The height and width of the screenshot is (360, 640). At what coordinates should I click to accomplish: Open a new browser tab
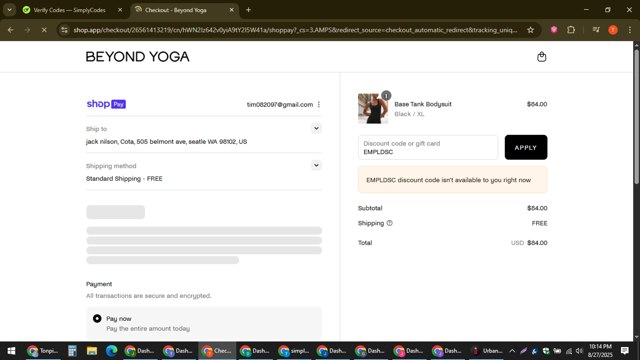248,10
